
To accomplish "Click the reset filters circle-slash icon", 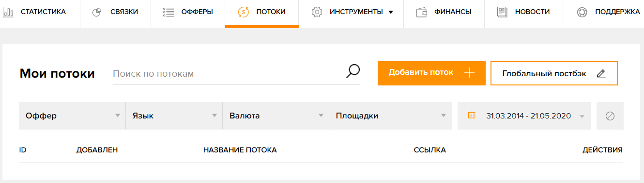I will tap(610, 116).
